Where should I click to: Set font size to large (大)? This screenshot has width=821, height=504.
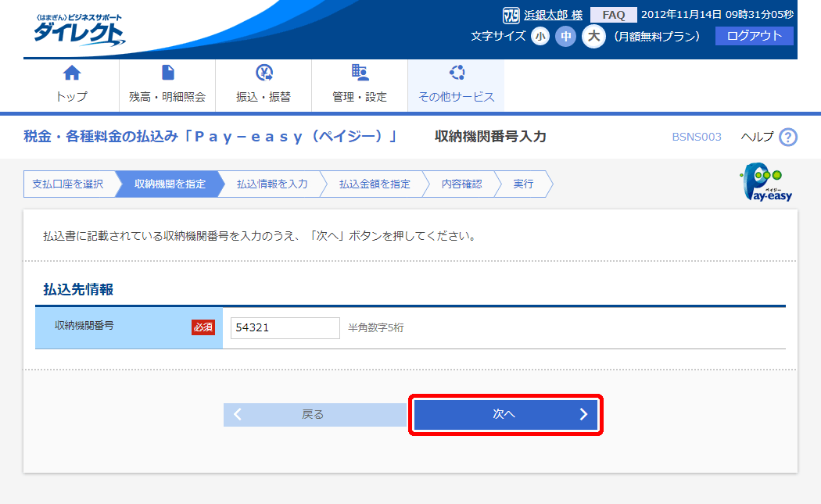click(593, 37)
